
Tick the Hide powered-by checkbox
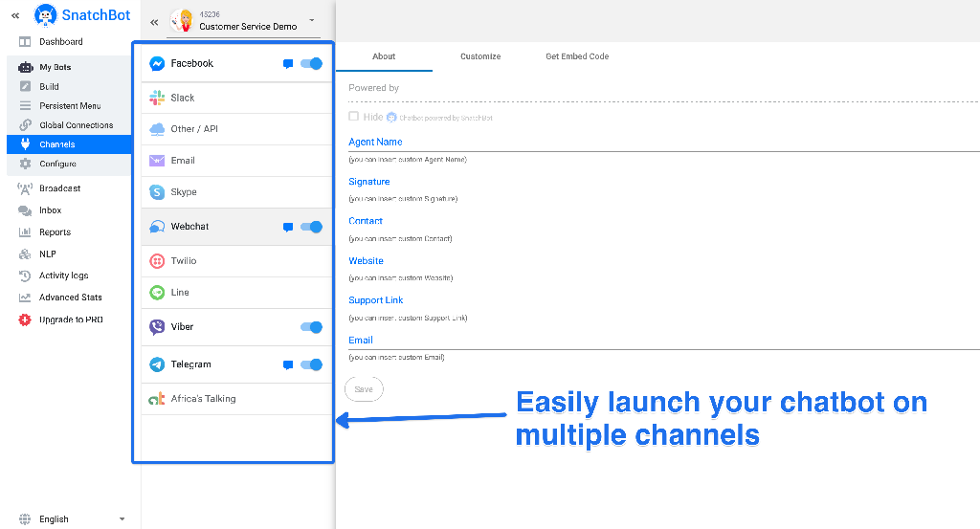[x=354, y=116]
